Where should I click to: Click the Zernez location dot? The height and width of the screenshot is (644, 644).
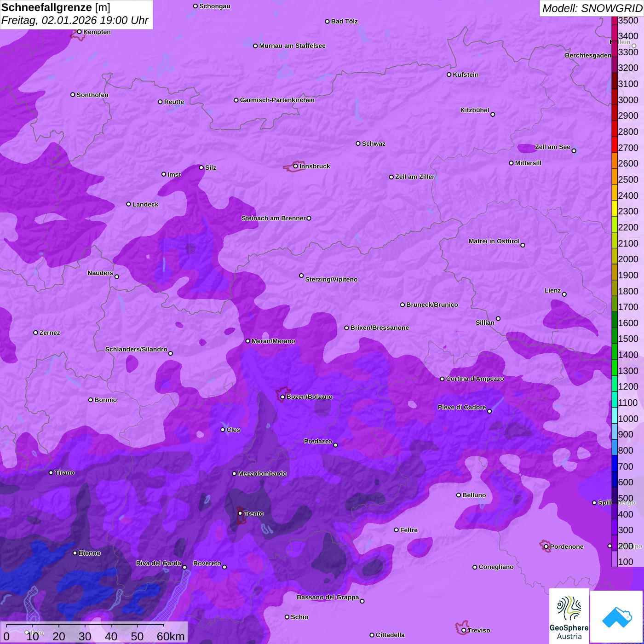pyautogui.click(x=35, y=333)
